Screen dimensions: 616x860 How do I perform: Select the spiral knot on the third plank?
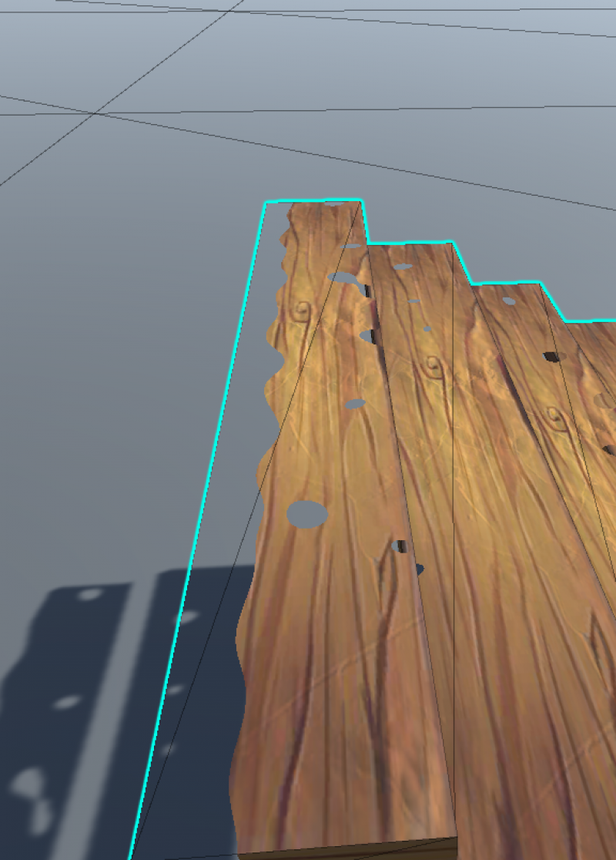click(x=553, y=415)
